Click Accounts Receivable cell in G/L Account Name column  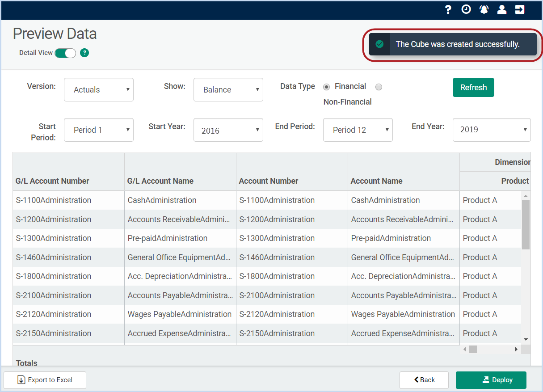(180, 219)
